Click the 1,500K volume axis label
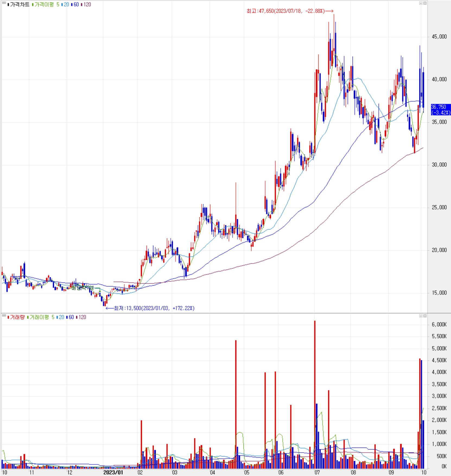Viewport: 451px width, 476px height. click(439, 432)
